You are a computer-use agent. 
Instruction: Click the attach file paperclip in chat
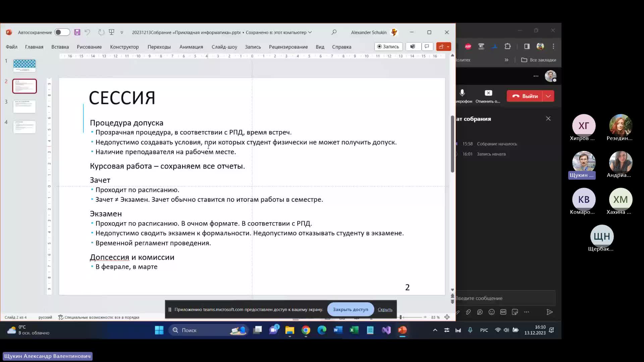pos(468,312)
